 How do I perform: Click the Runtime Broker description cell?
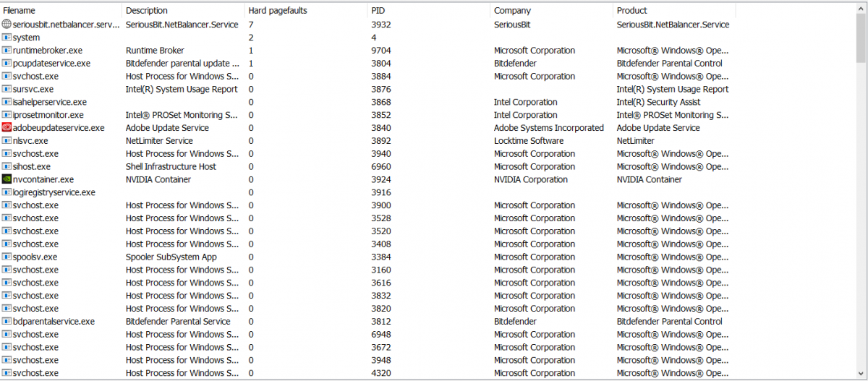[155, 51]
